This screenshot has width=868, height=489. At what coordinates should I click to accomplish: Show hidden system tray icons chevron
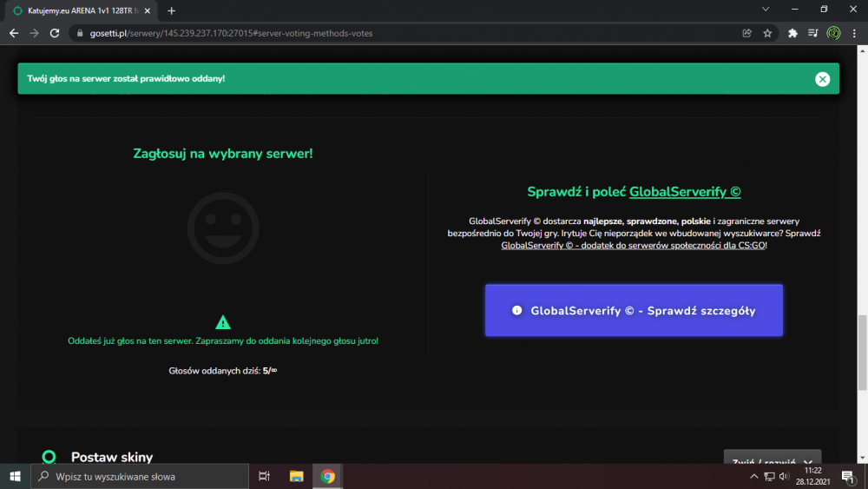tap(753, 476)
